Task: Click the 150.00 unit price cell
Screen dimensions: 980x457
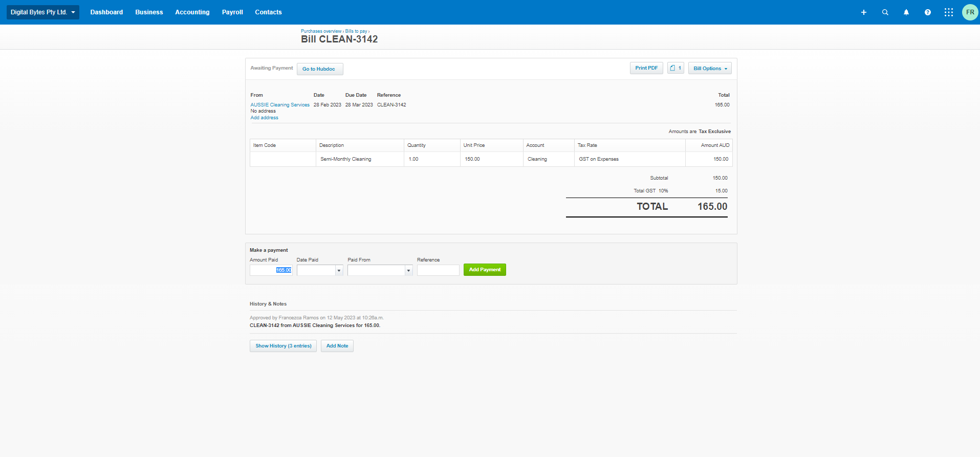Action: click(x=491, y=159)
